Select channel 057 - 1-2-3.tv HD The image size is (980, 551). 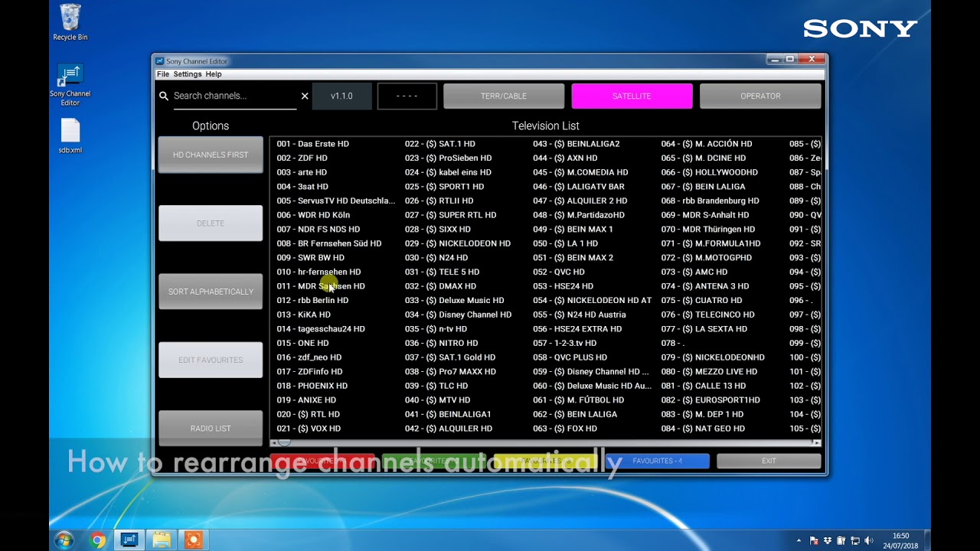pos(564,343)
